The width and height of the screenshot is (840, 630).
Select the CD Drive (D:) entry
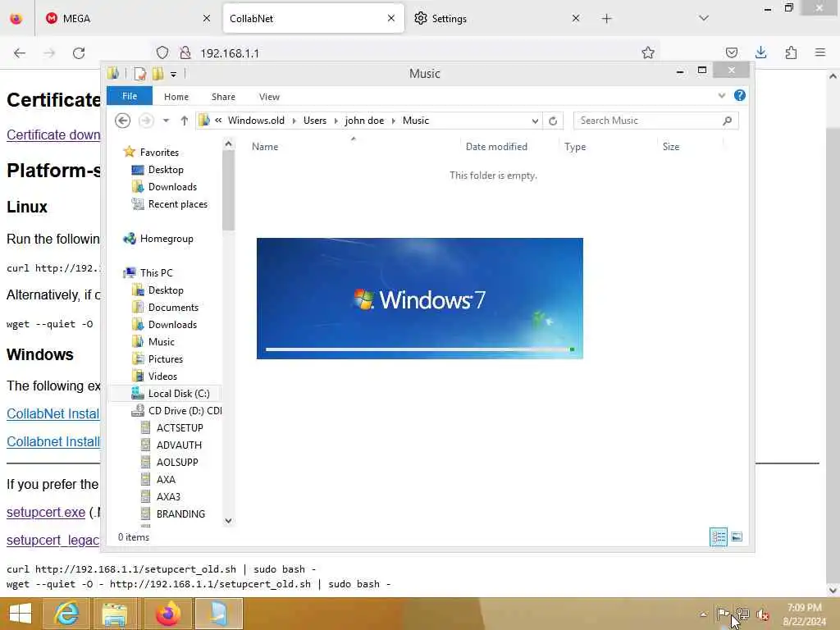pyautogui.click(x=185, y=411)
